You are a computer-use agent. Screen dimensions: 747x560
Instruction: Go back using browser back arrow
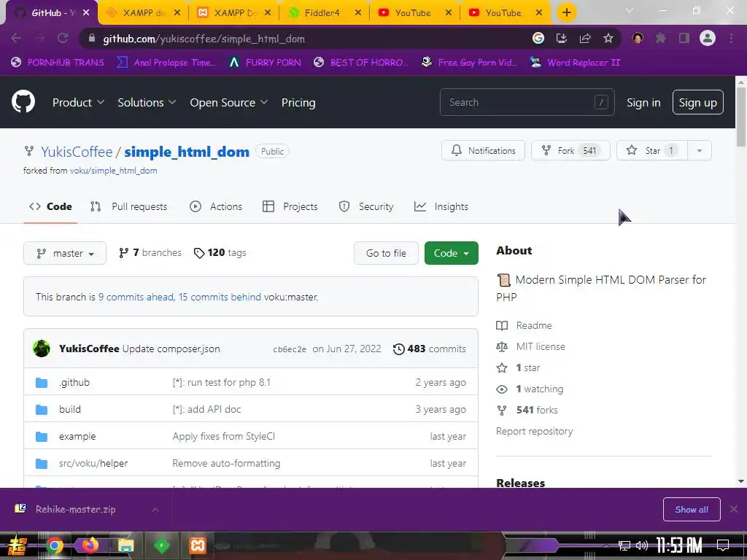16,39
